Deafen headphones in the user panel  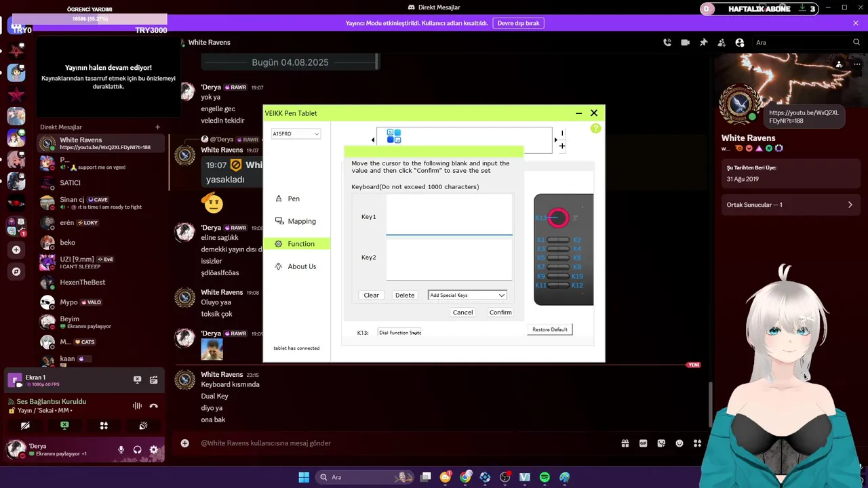click(137, 449)
